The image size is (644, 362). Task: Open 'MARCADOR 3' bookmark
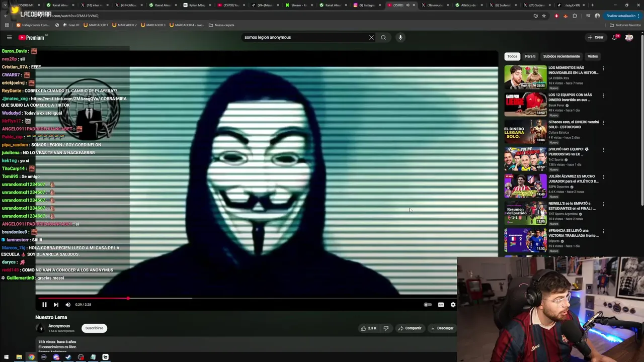click(x=153, y=25)
